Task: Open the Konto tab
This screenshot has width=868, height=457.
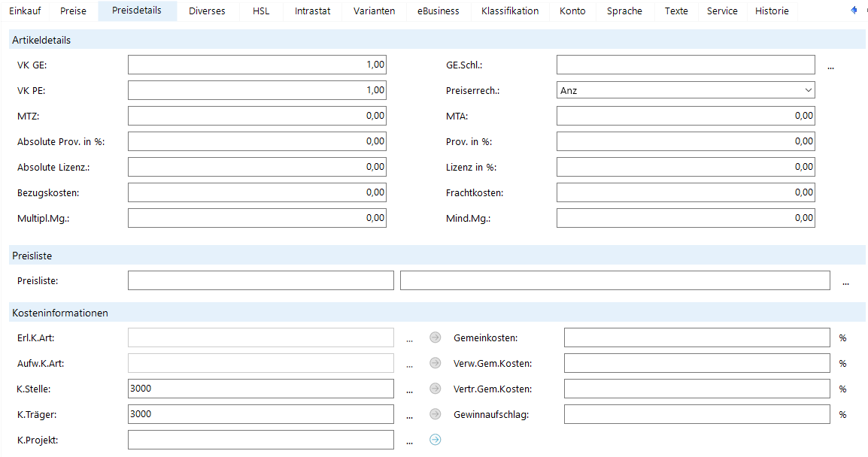Action: (x=572, y=11)
